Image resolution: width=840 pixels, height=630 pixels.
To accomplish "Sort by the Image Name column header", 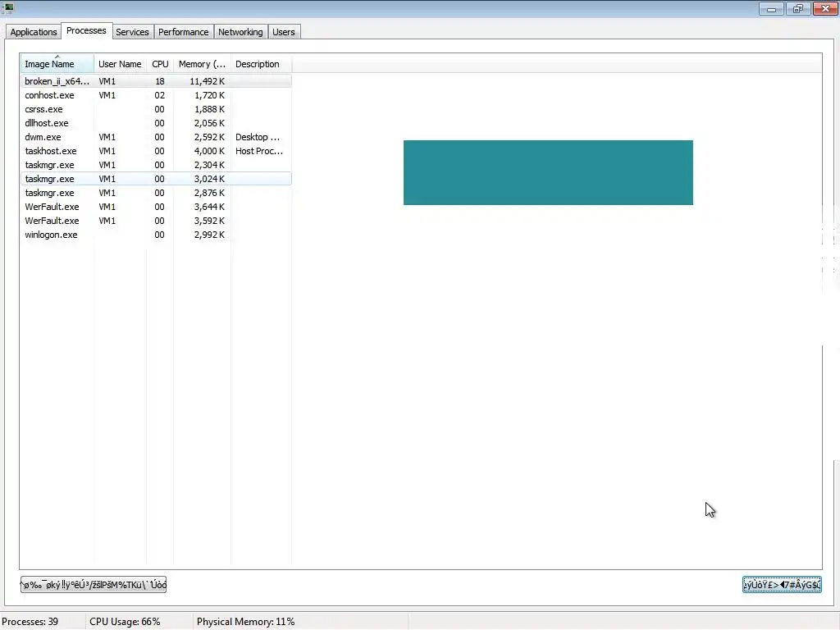I will click(x=57, y=64).
